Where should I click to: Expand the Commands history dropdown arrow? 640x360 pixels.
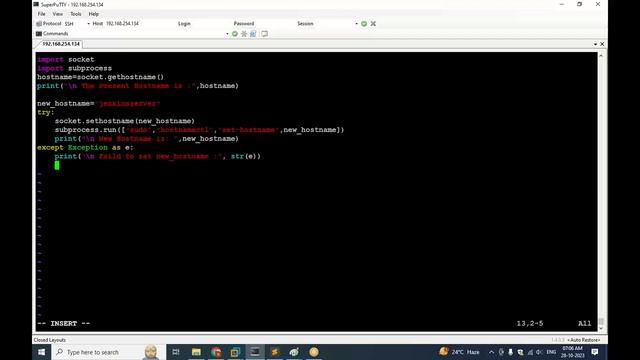(x=227, y=34)
